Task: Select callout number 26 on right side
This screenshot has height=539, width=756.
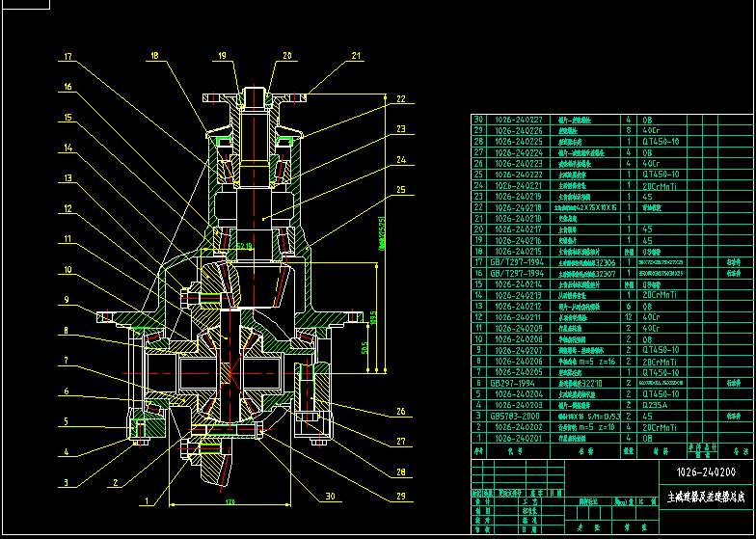Action: [x=400, y=413]
